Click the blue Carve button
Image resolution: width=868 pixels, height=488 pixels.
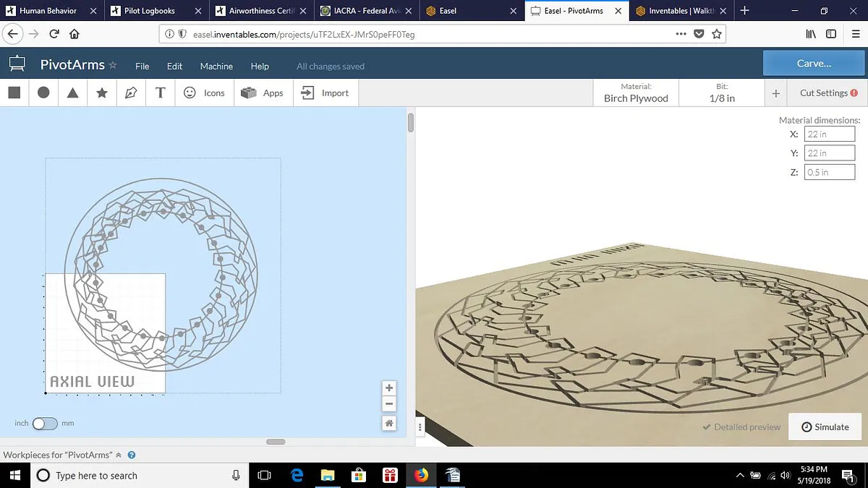pos(814,63)
